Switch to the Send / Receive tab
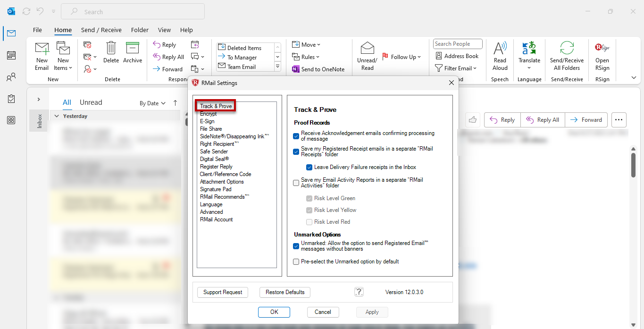 (101, 30)
